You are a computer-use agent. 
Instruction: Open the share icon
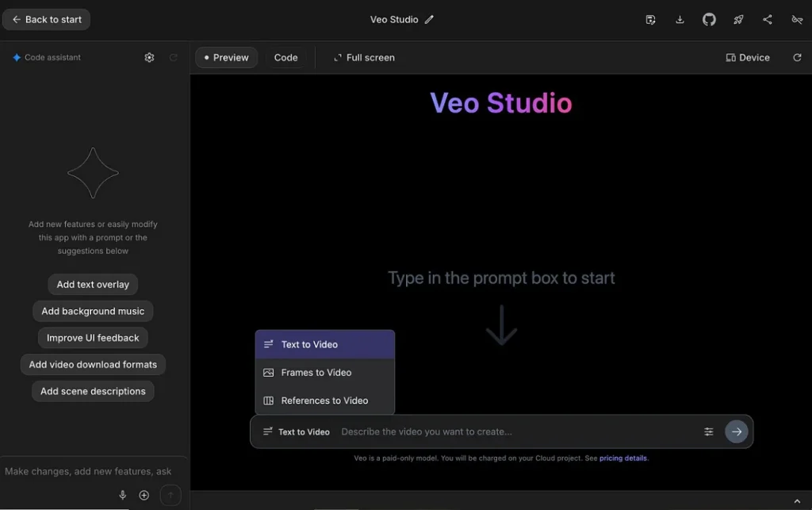pyautogui.click(x=768, y=19)
